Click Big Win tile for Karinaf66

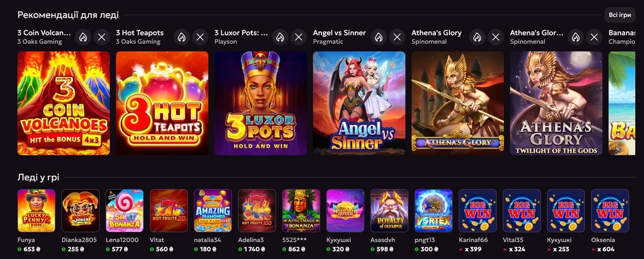pos(478,211)
